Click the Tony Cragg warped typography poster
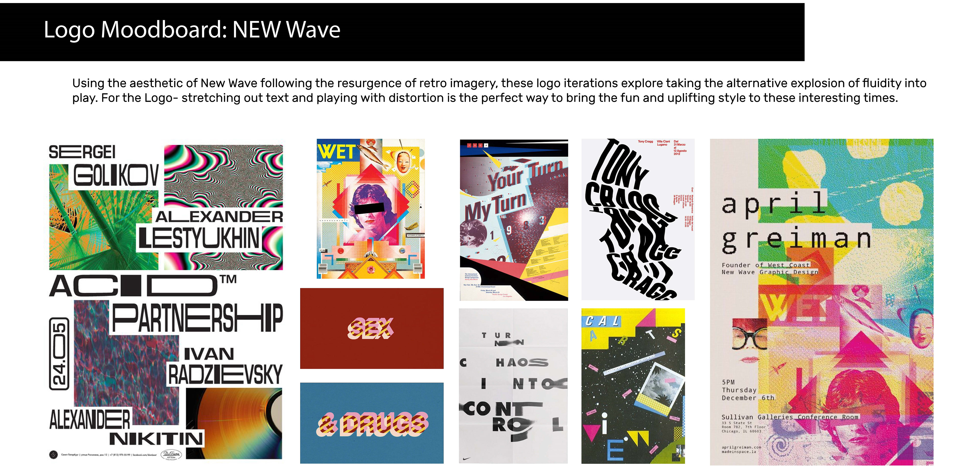 click(638, 219)
